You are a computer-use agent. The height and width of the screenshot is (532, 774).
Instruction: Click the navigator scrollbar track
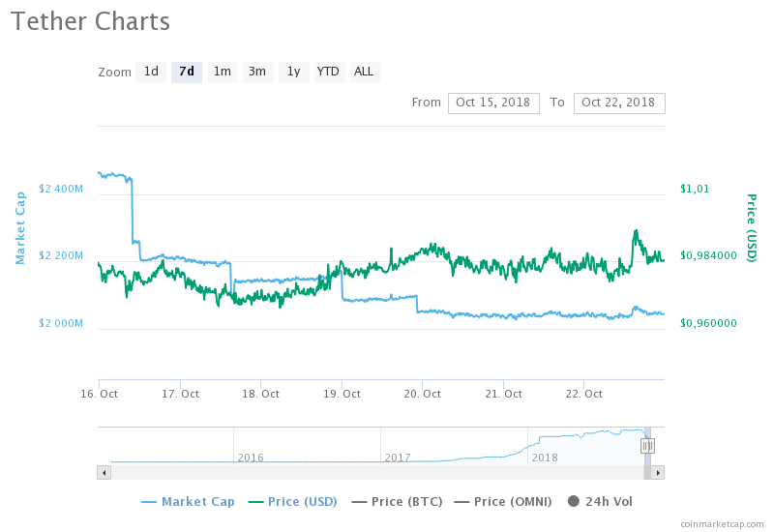pyautogui.click(x=377, y=473)
